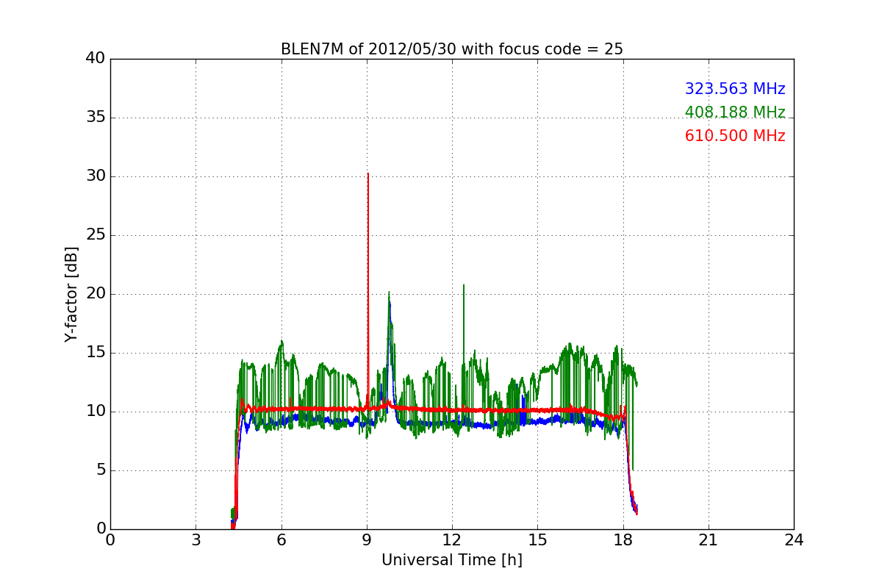Image resolution: width=882 pixels, height=588 pixels.
Task: Click the x-axis tick label 12
Action: pyautogui.click(x=452, y=540)
